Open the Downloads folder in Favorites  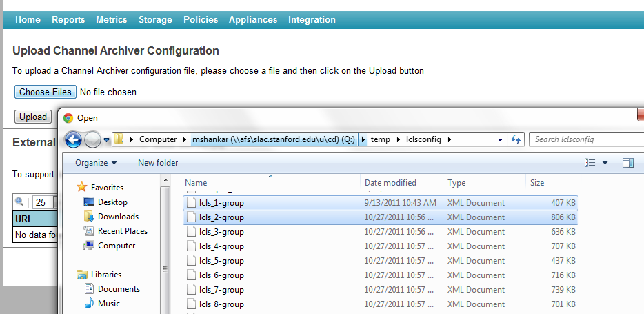click(117, 217)
